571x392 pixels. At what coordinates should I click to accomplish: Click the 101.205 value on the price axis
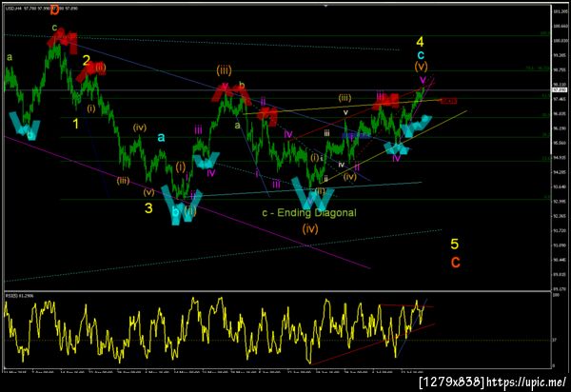pyautogui.click(x=561, y=11)
